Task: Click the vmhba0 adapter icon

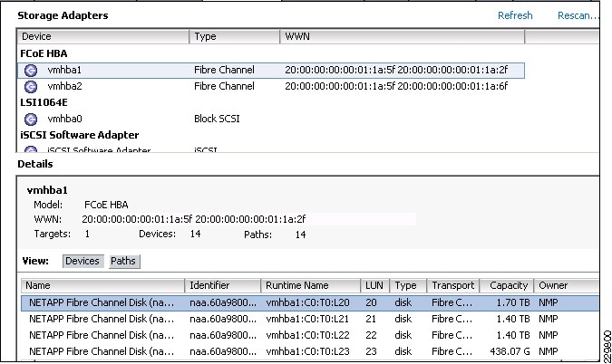Action: pos(31,119)
